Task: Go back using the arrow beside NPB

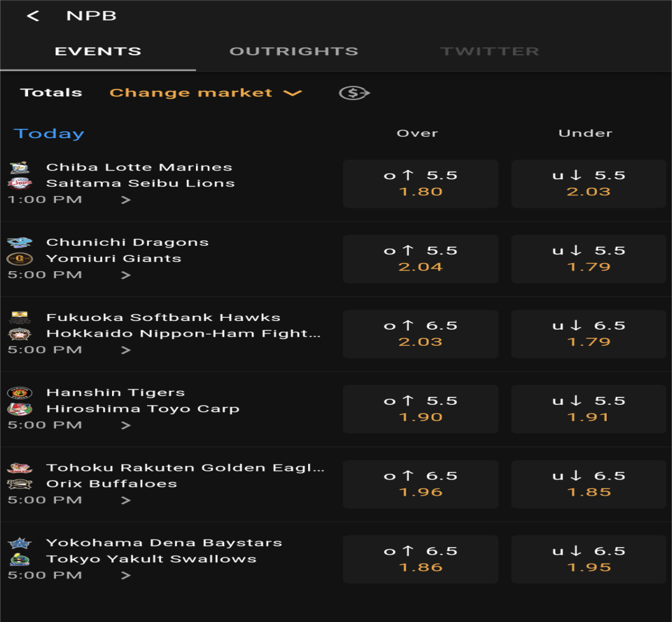Action: (33, 16)
